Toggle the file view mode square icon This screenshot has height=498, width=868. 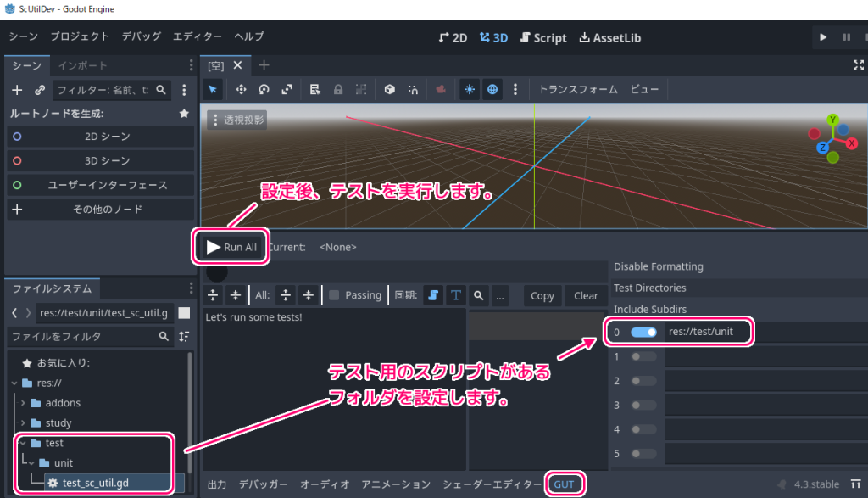click(x=184, y=313)
